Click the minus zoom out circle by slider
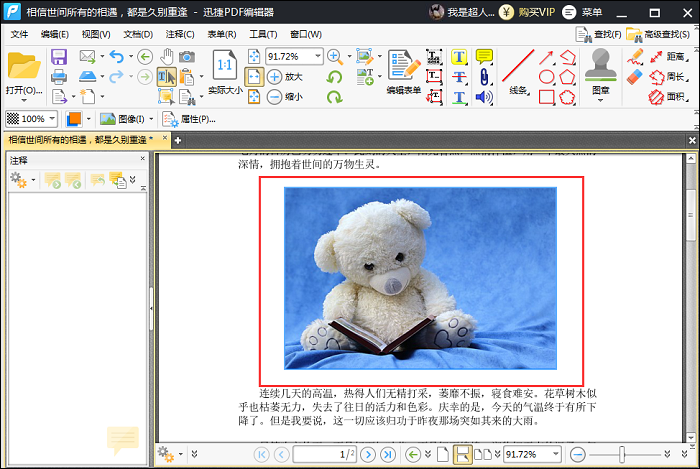 click(578, 454)
